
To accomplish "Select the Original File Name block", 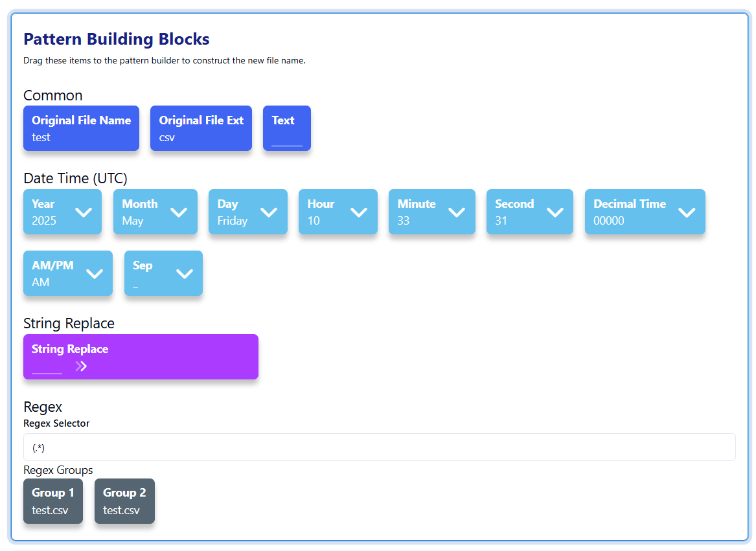I will point(81,128).
